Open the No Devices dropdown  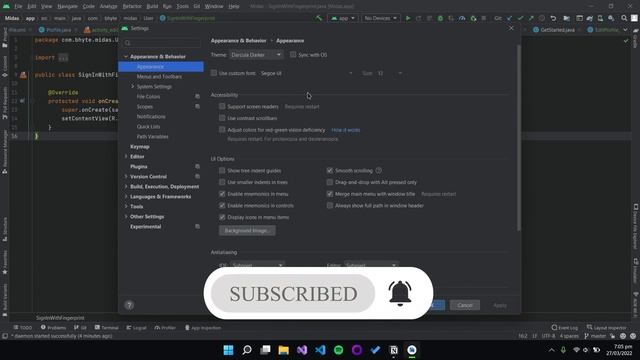click(x=380, y=18)
